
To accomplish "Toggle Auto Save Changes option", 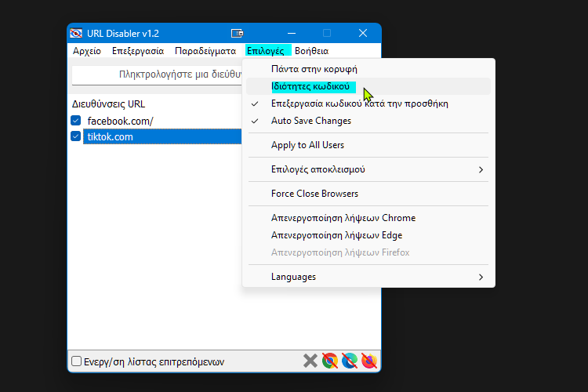I will (310, 121).
